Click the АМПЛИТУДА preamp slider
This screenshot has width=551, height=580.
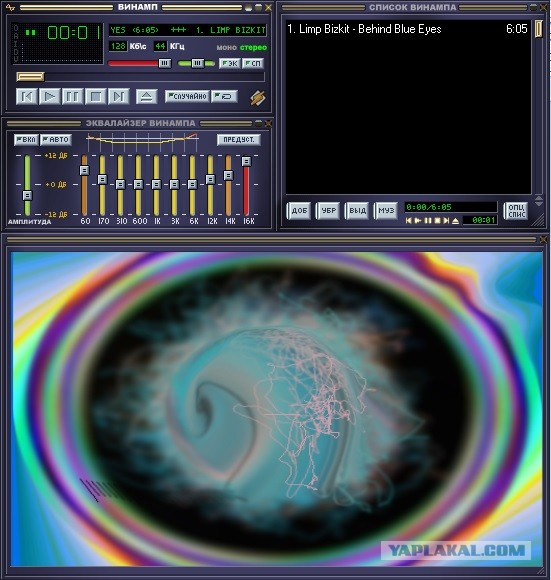pyautogui.click(x=27, y=185)
